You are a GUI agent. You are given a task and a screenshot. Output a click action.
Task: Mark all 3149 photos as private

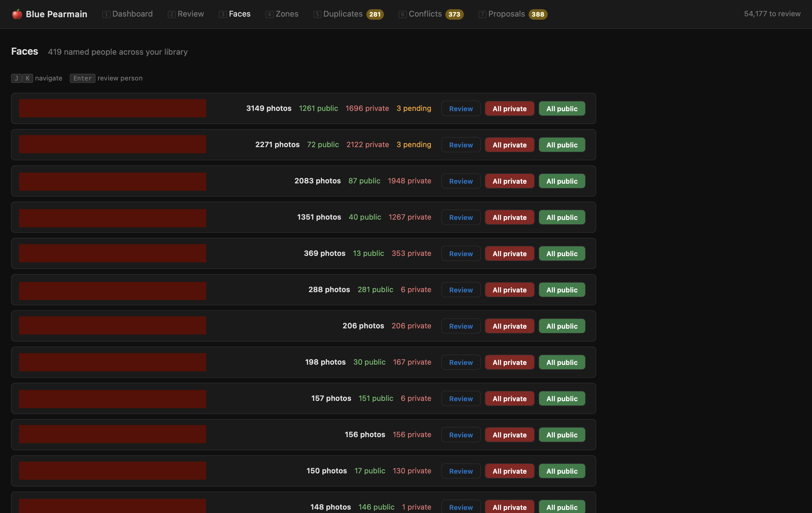pos(510,108)
